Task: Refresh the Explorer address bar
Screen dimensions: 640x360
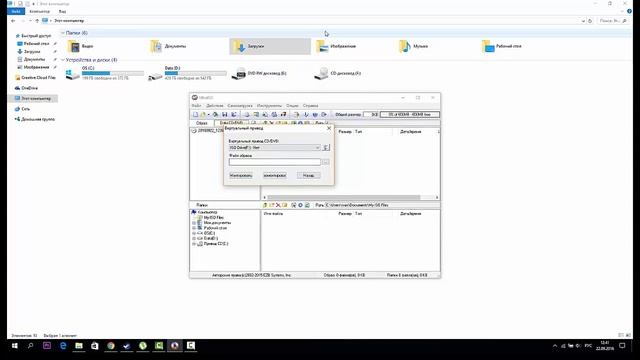Action: [590, 20]
